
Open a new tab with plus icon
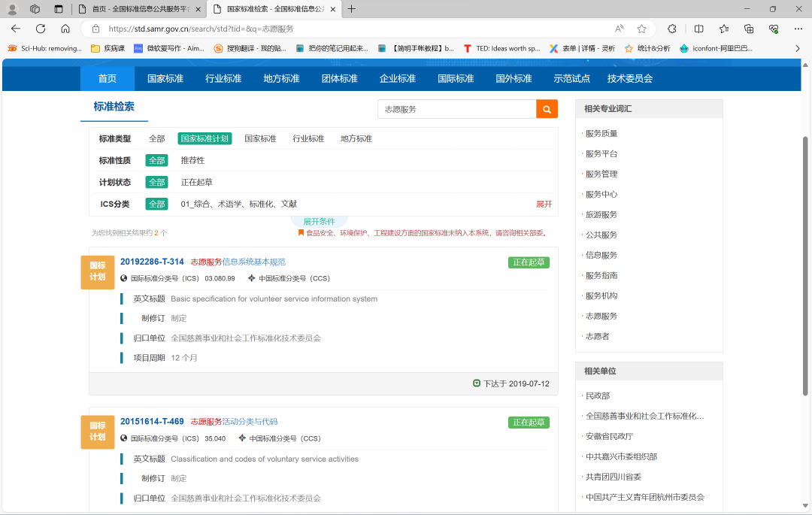tap(352, 9)
